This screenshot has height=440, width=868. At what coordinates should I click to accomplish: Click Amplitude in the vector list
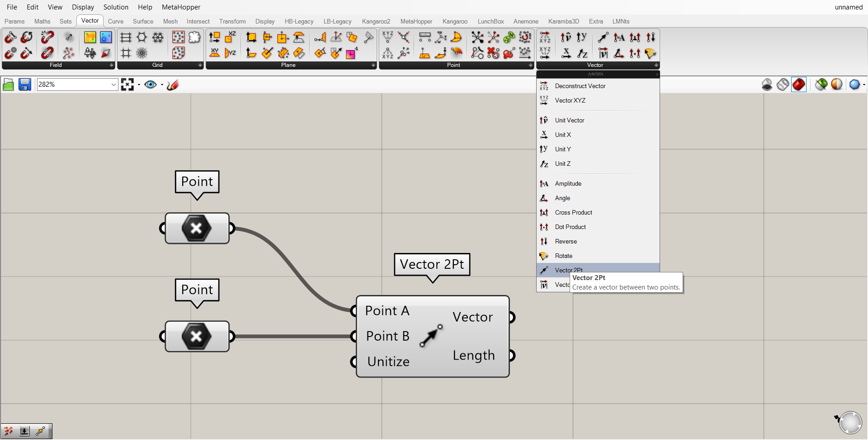tap(568, 183)
